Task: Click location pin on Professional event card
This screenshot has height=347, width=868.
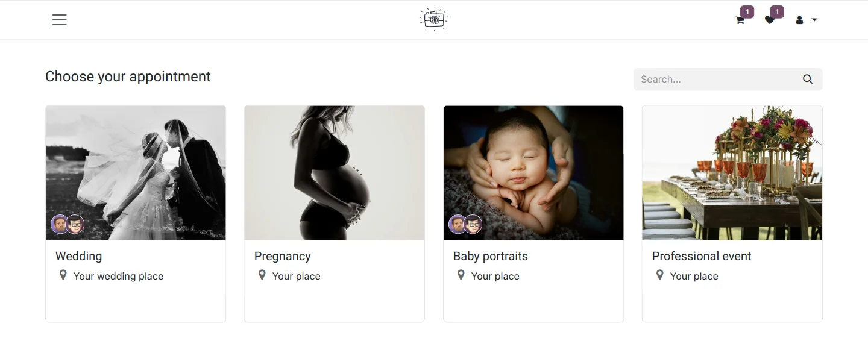Action: (659, 275)
